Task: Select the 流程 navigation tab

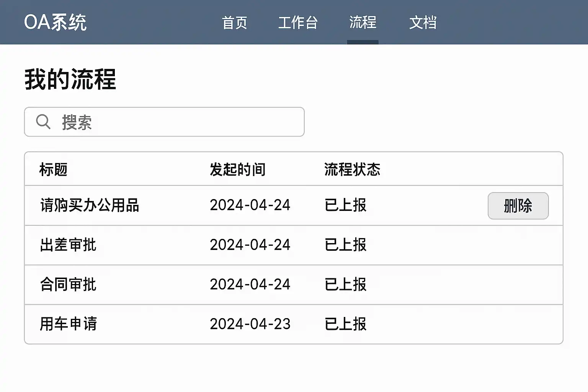Action: [x=363, y=22]
